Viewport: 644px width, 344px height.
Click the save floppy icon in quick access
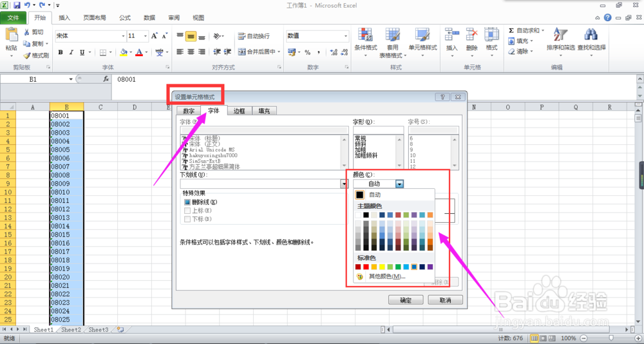coord(17,5)
